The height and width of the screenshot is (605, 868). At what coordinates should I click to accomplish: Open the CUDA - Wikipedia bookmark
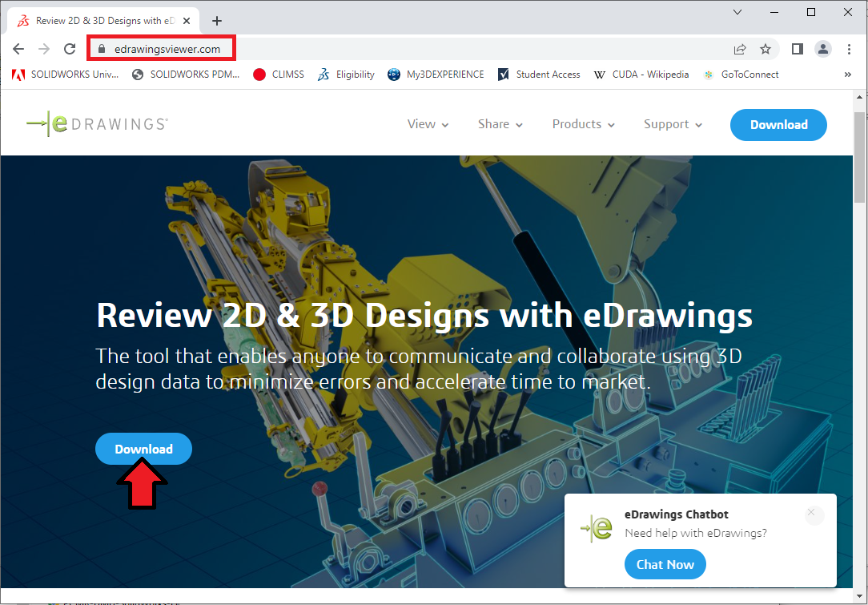641,75
